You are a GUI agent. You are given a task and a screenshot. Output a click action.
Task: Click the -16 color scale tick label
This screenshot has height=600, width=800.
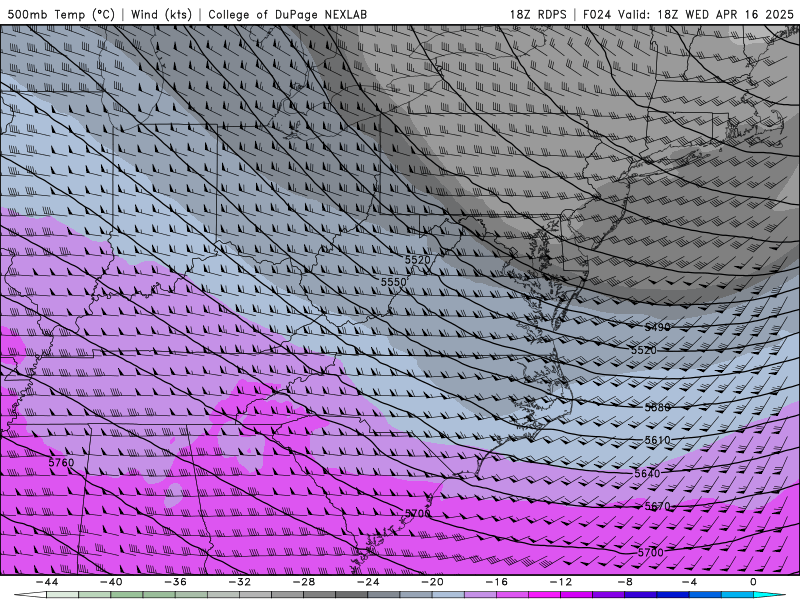[x=496, y=582]
